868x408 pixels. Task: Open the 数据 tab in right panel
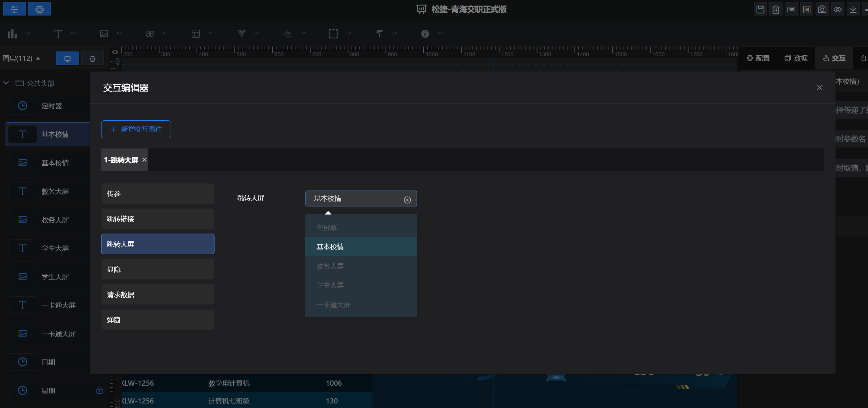pos(796,58)
